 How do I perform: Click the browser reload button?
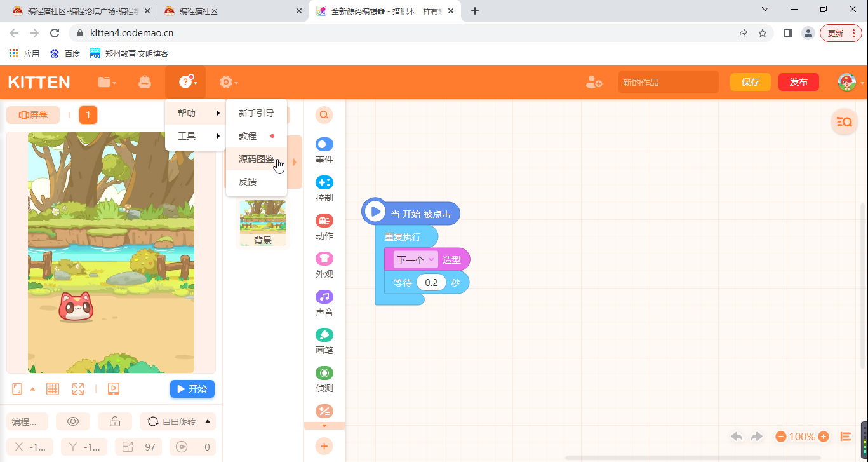(55, 33)
